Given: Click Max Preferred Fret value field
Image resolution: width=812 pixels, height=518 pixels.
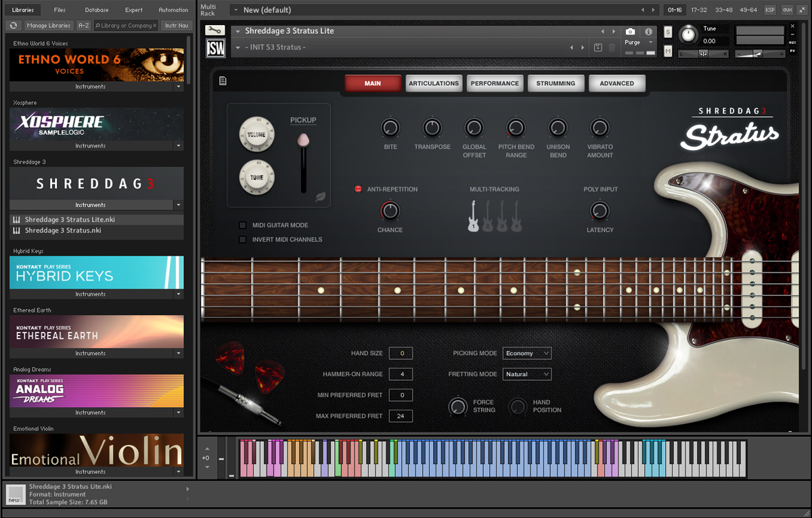Looking at the screenshot, I should tap(401, 416).
